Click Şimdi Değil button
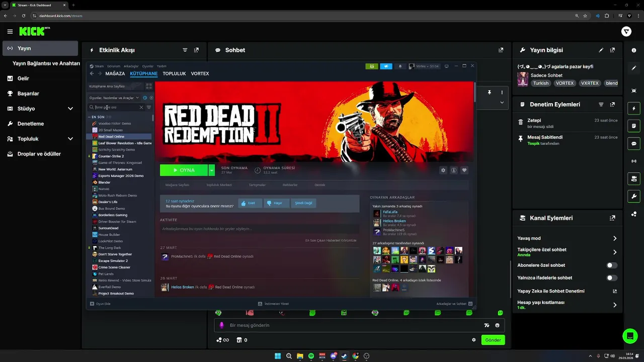Screen dimensions: 644x362 tap(304, 203)
